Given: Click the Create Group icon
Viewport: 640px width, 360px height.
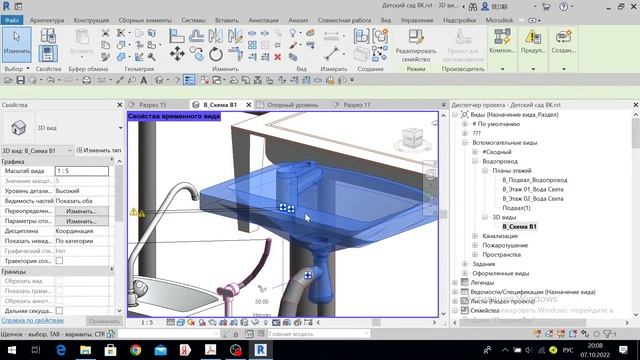Looking at the screenshot, I should 380,36.
